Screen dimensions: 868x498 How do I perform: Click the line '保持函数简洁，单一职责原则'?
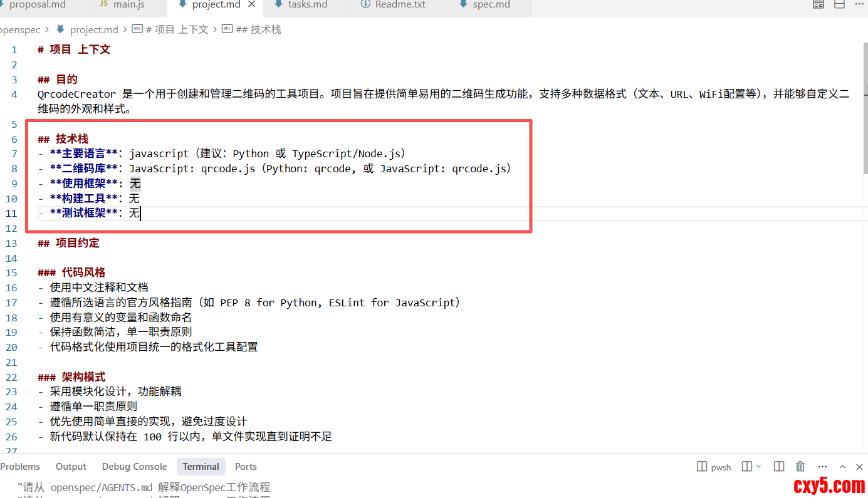(x=115, y=332)
